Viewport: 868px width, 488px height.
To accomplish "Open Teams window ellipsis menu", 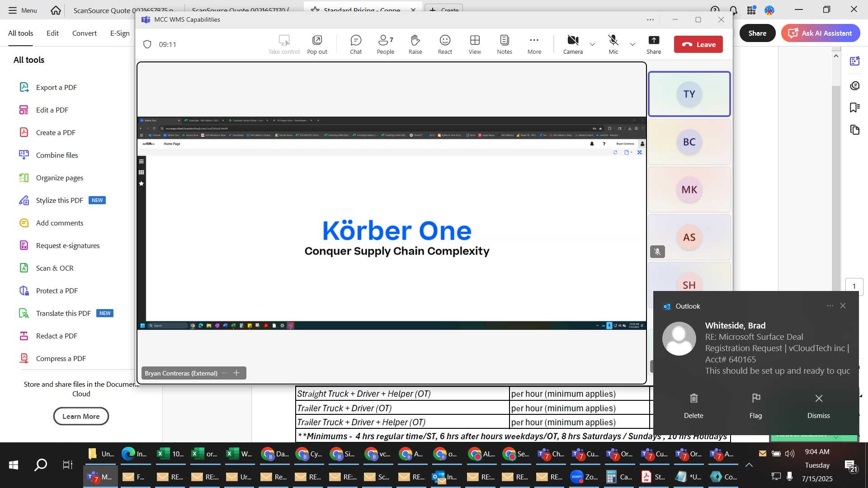I will [650, 19].
